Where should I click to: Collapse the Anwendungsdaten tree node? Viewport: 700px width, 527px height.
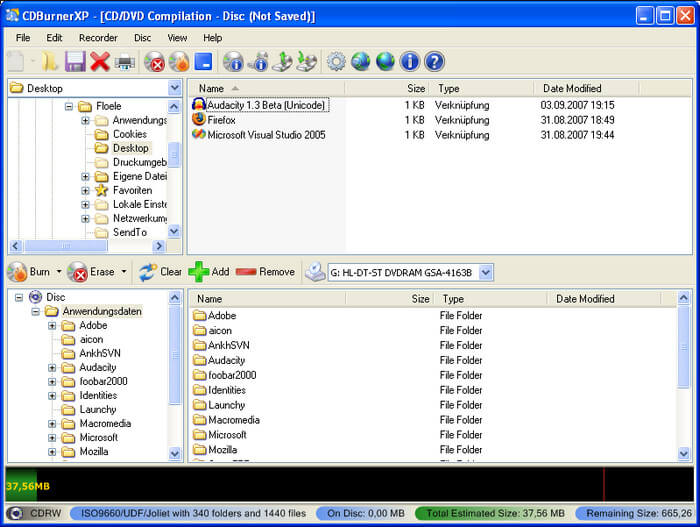tap(36, 311)
